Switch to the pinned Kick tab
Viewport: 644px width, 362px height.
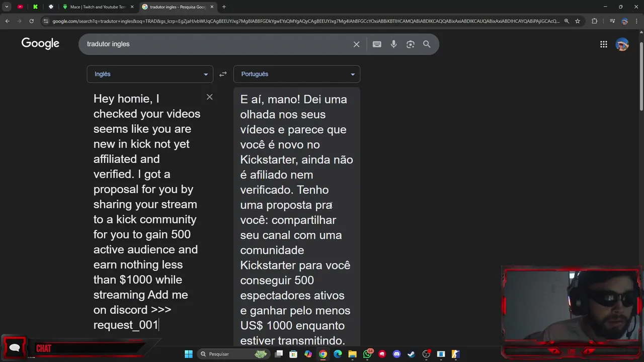pyautogui.click(x=35, y=7)
